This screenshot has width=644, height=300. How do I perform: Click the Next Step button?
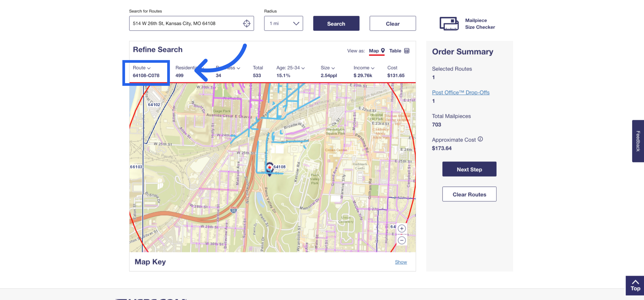tap(469, 169)
